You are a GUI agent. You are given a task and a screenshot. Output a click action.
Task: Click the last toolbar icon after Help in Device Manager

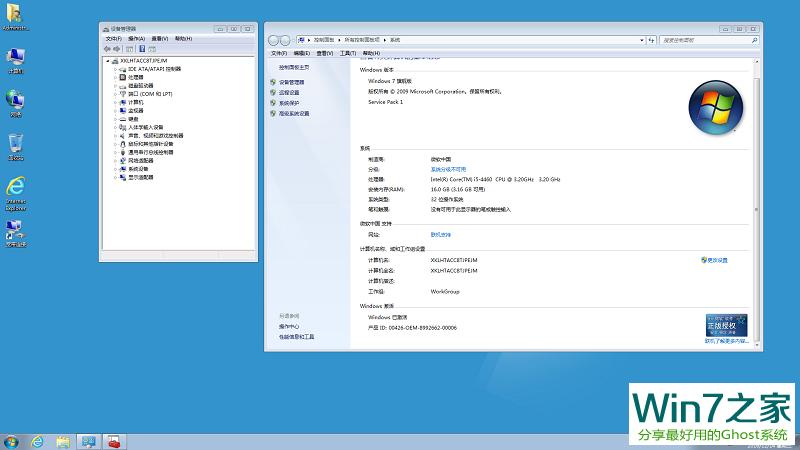[x=152, y=49]
